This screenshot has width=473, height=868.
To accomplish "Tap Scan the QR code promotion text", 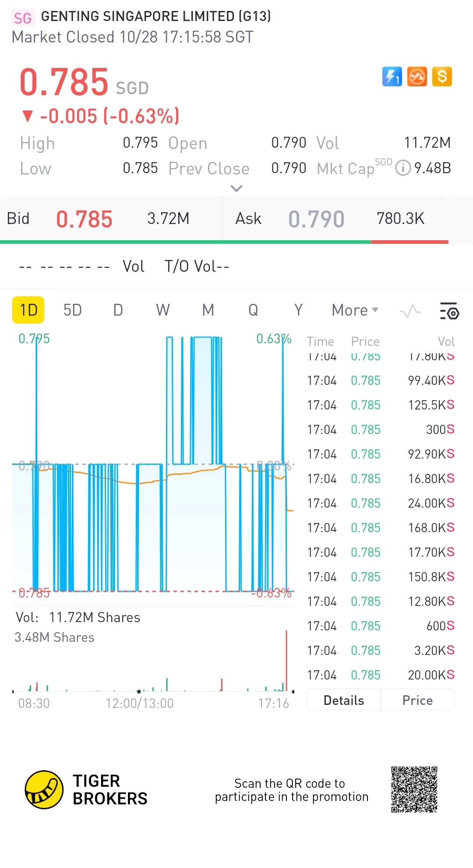I will [292, 790].
